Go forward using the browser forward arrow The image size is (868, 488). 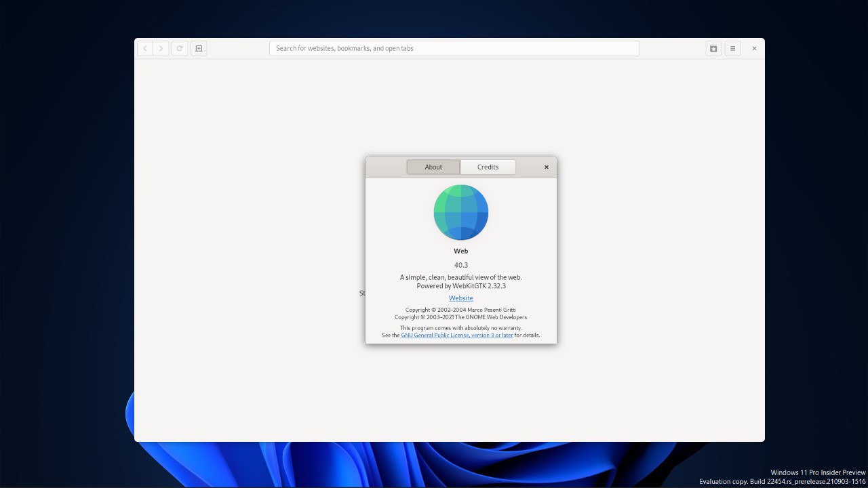tap(161, 48)
